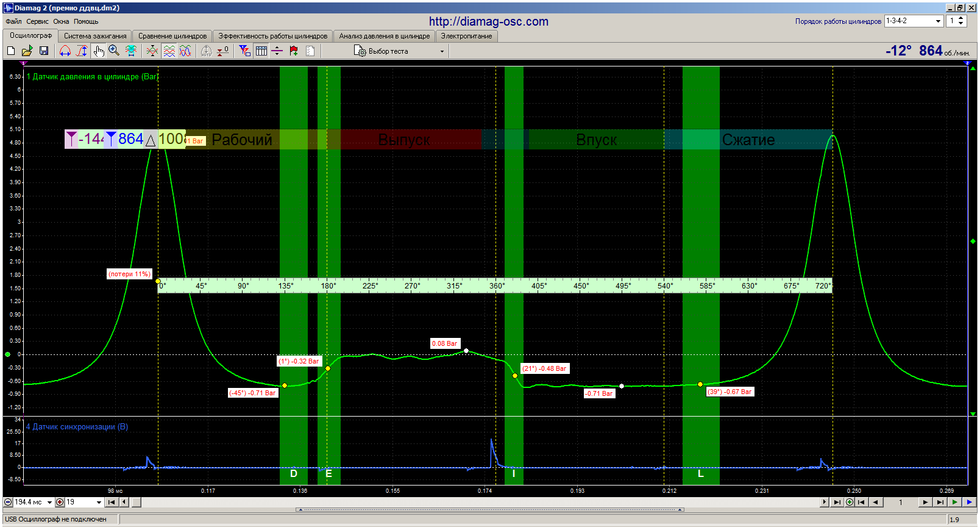Click the minus zoom-out time icon
Screen dimensions: 980x527
(x=8, y=502)
